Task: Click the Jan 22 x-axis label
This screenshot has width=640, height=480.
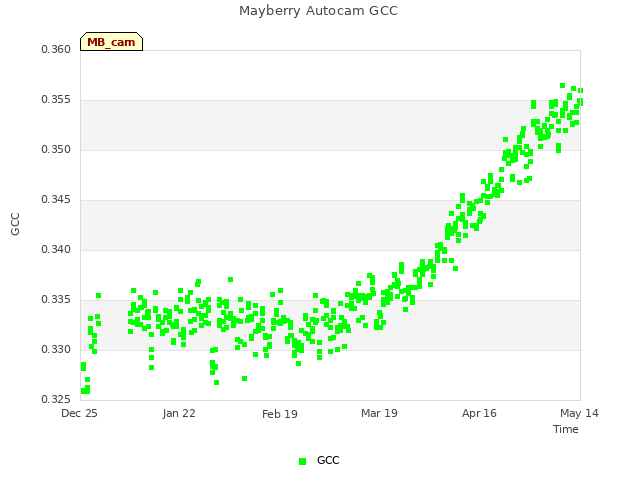Action: pos(179,413)
